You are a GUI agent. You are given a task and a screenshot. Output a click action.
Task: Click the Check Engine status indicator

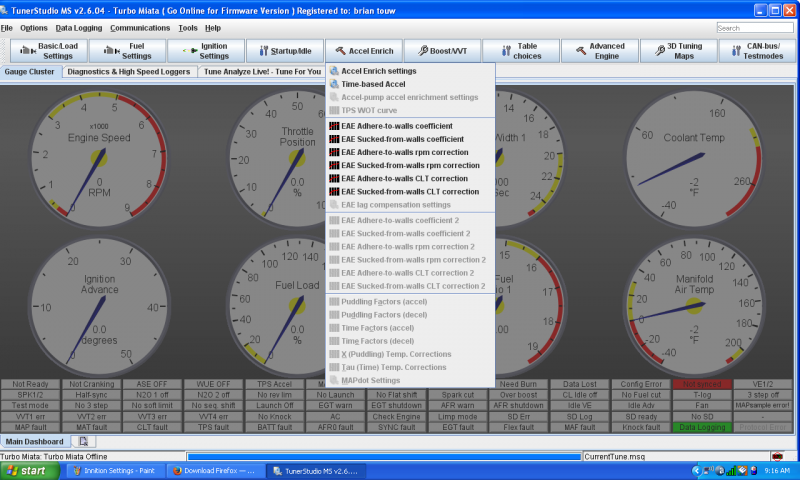click(x=397, y=416)
